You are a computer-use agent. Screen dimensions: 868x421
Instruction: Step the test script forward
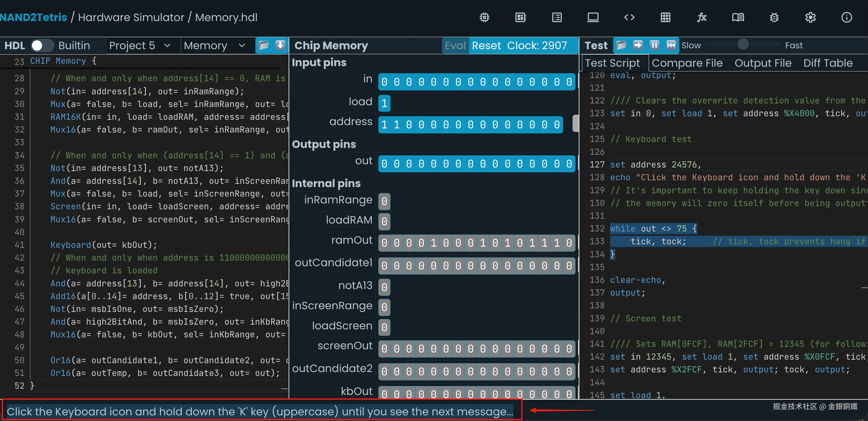[637, 45]
